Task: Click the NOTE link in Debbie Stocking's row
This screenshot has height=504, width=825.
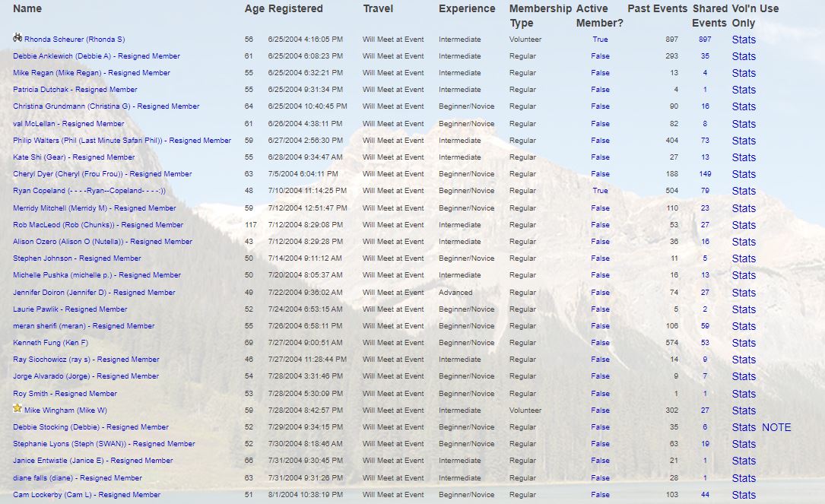Action: pyautogui.click(x=776, y=427)
